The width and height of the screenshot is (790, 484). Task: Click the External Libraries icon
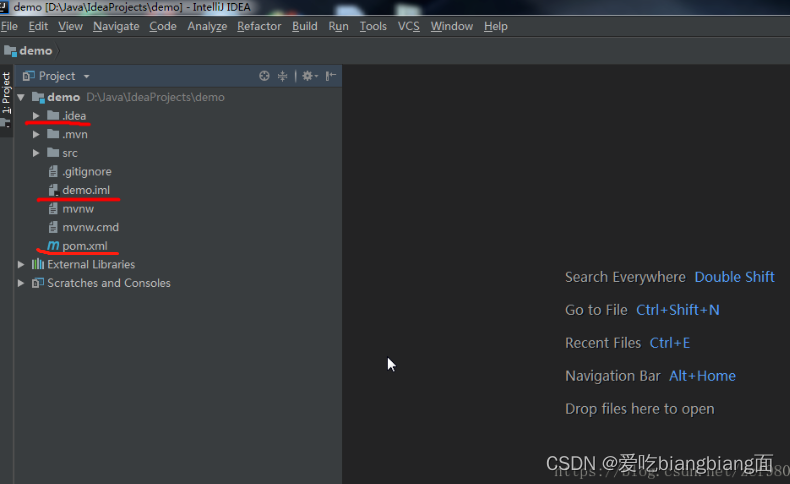(x=38, y=264)
